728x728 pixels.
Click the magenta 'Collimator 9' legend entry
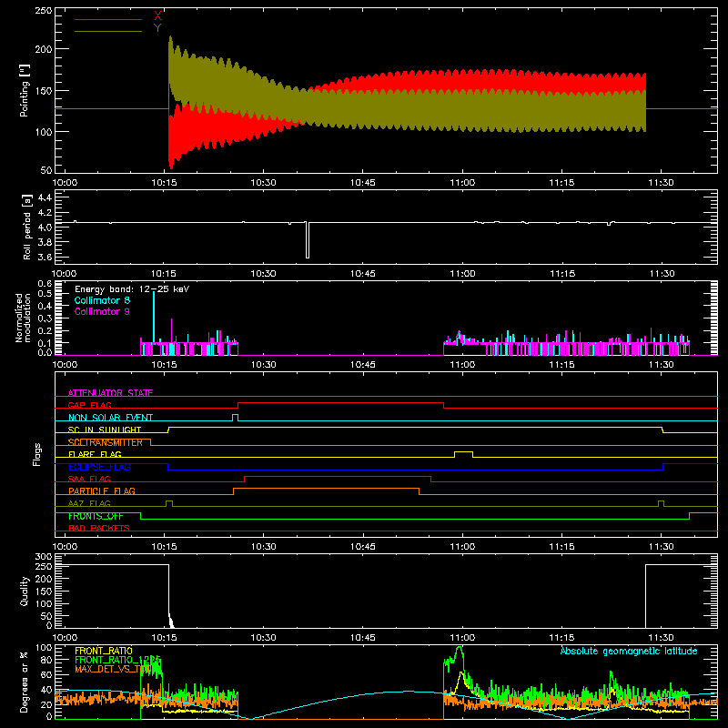pos(102,311)
